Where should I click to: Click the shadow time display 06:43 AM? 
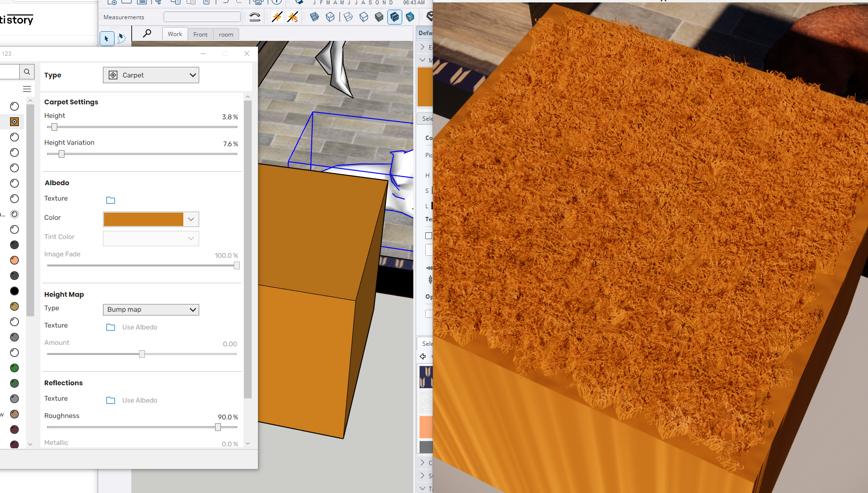414,3
